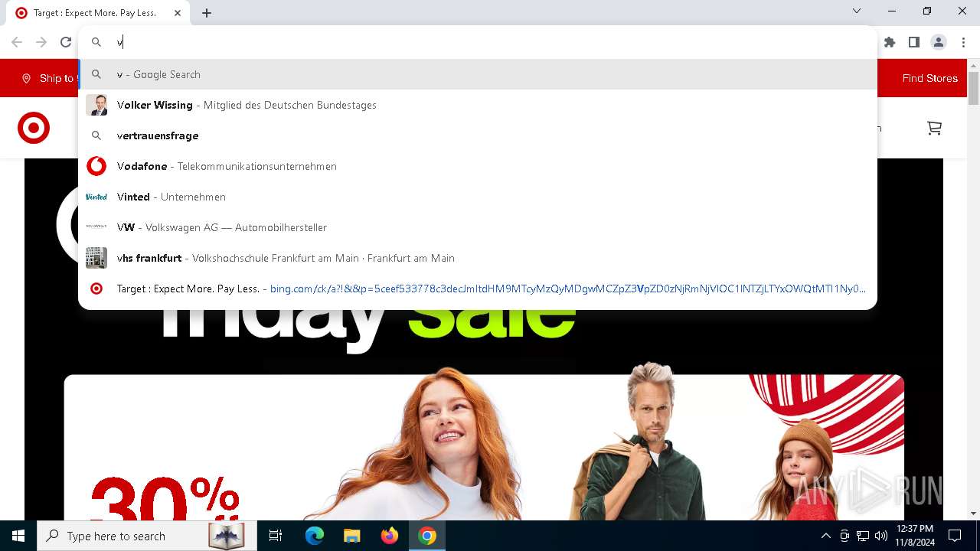Click the taskbar 'Type here to search' box
Screen dimensions: 980x551
click(x=147, y=536)
